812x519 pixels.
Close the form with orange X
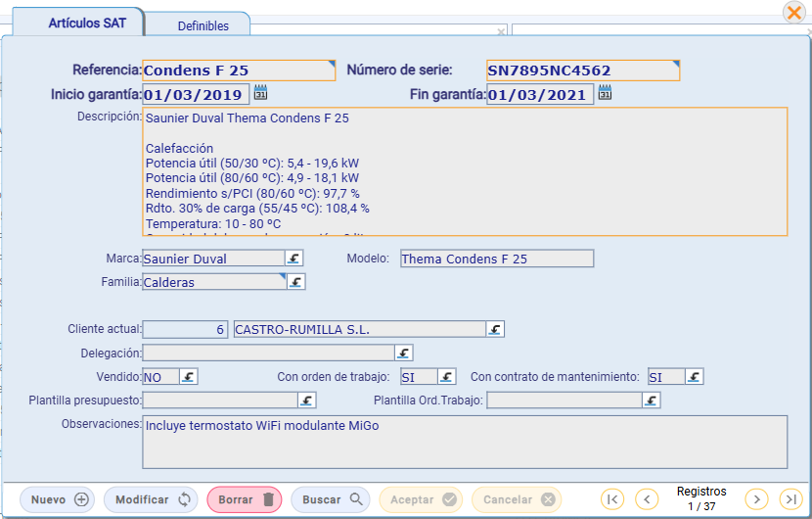tap(793, 12)
